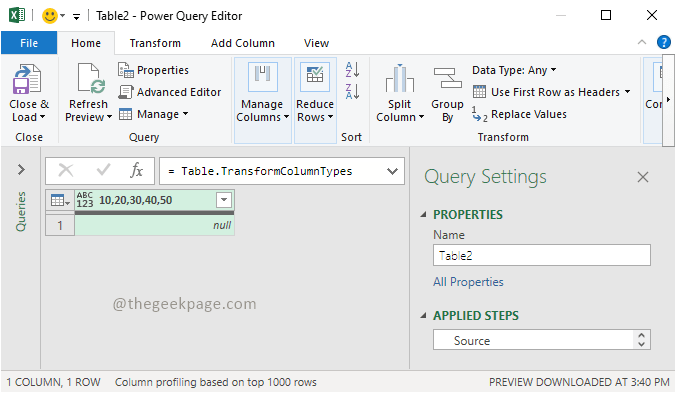
Task: Switch to the Transform tab
Action: [155, 43]
